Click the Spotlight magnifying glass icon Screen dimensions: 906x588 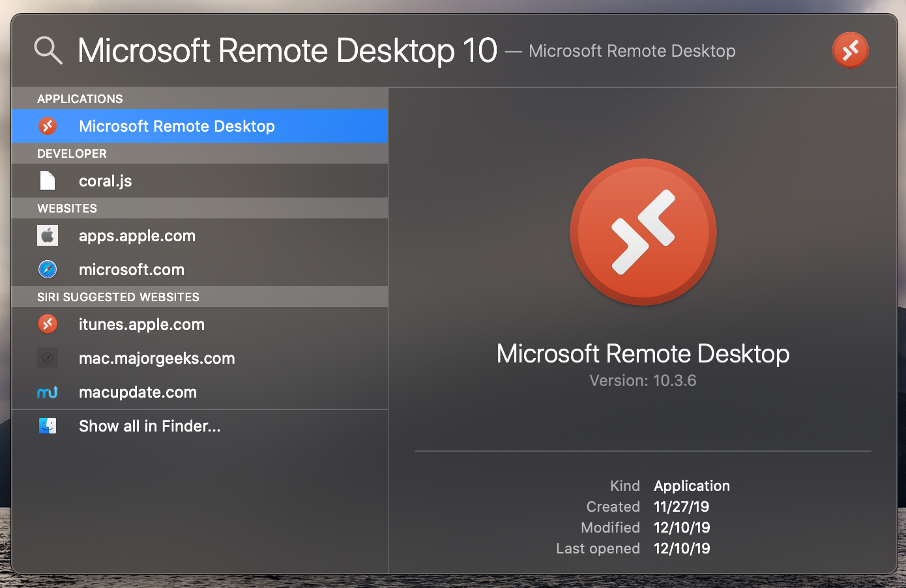48,51
